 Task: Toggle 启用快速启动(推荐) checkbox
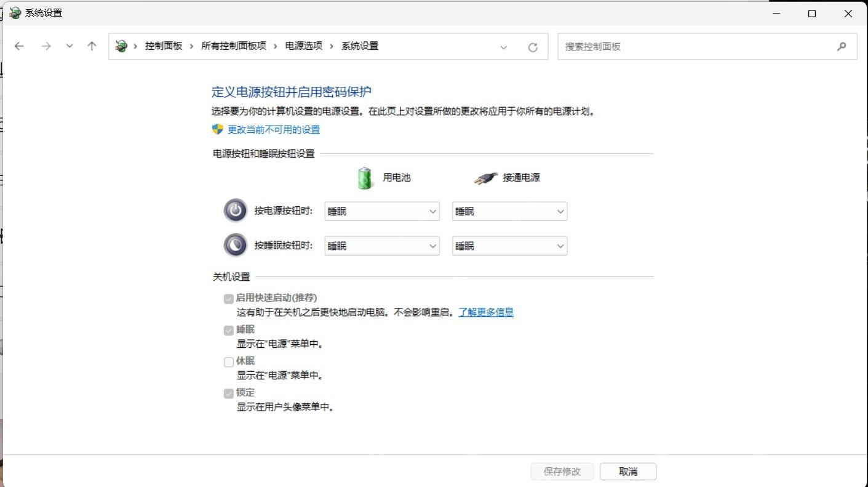click(x=229, y=299)
